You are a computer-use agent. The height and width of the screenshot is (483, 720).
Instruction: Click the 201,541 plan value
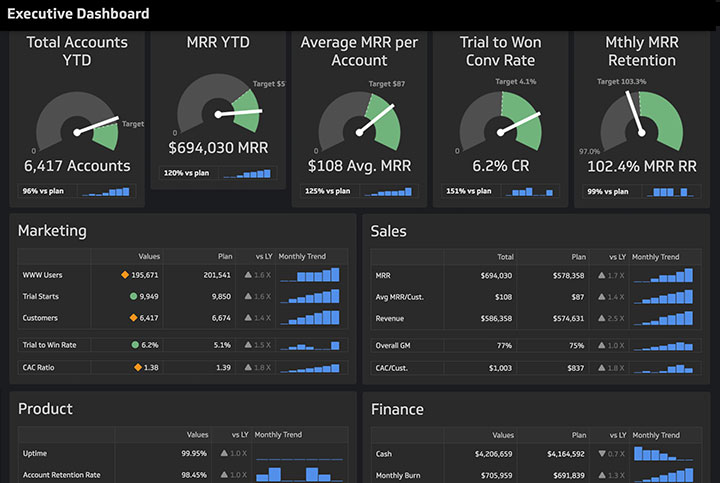(217, 275)
